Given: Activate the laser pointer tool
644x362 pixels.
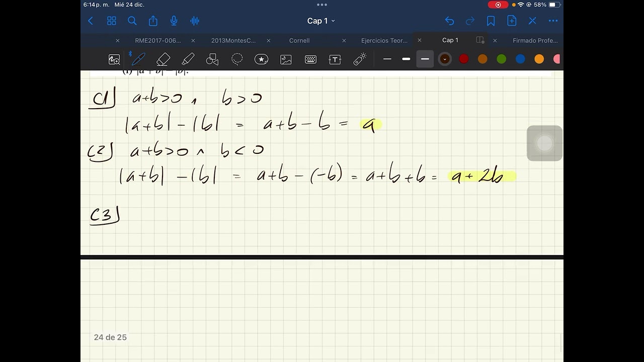Looking at the screenshot, I should [360, 59].
